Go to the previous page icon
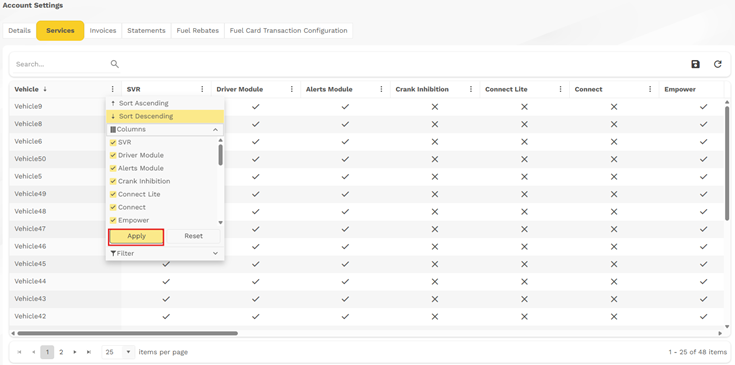The height and width of the screenshot is (365, 735). [x=33, y=352]
